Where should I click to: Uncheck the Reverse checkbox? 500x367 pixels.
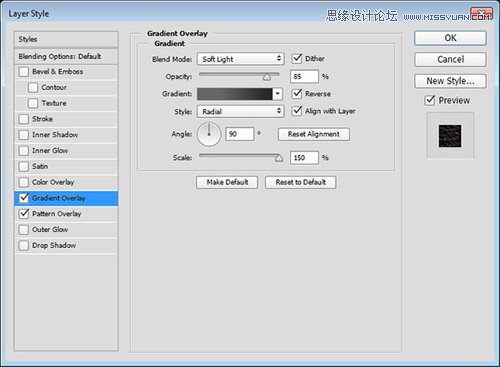(x=297, y=94)
